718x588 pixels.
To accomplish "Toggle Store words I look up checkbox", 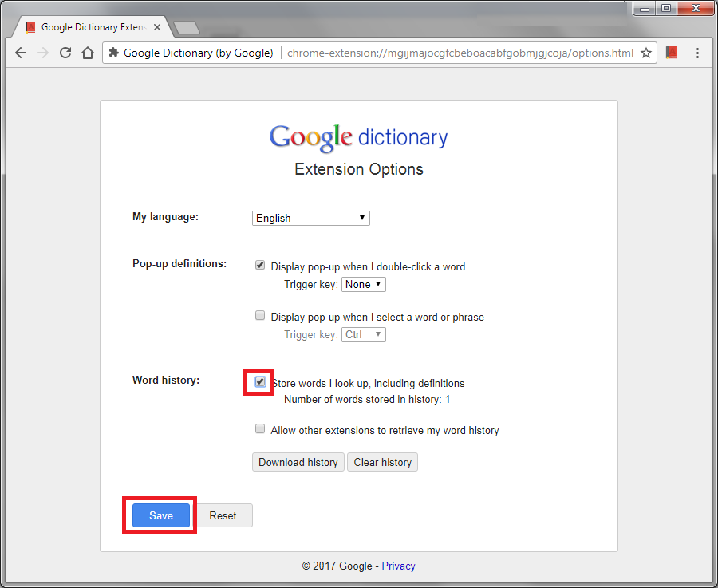I will (x=260, y=381).
